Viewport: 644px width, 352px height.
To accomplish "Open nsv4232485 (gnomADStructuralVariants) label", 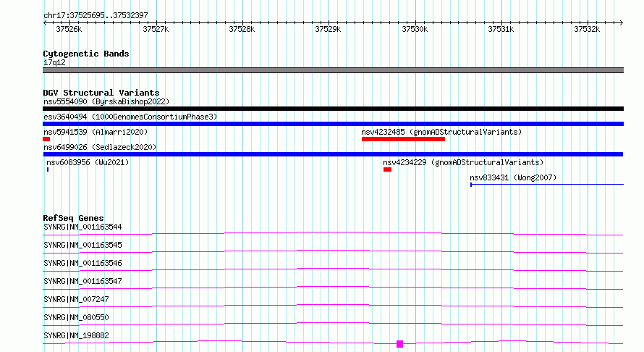I will [x=441, y=132].
